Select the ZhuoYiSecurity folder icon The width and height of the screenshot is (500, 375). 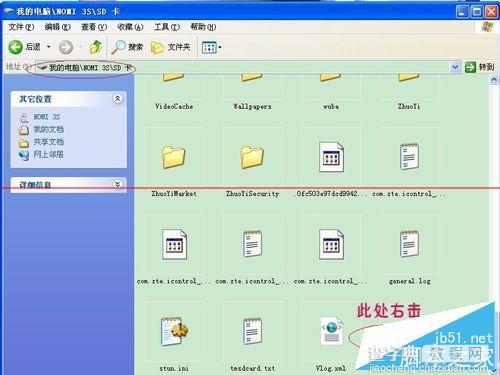pos(252,157)
